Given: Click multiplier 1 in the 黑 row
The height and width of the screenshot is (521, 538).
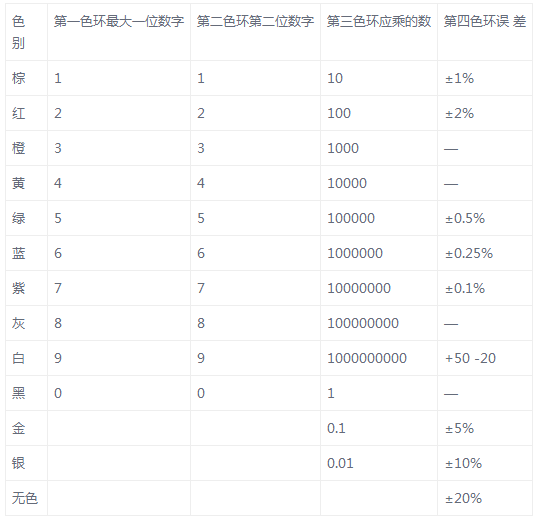Looking at the screenshot, I should [331, 394].
